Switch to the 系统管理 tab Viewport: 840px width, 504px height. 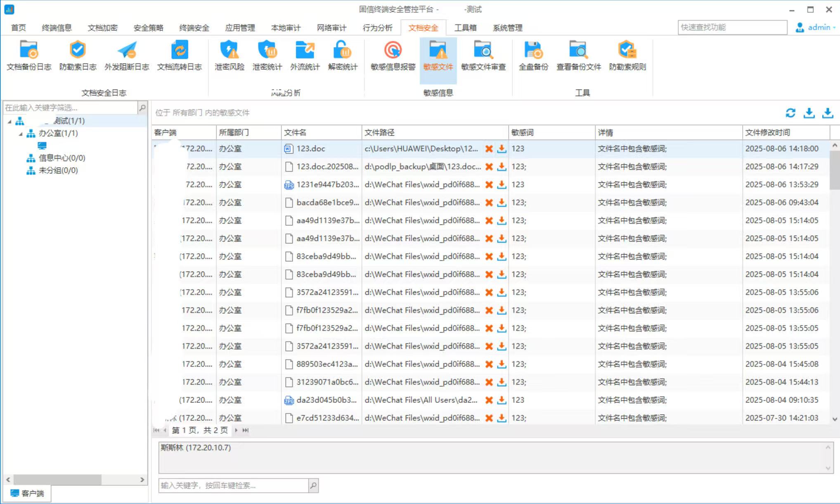pos(507,28)
